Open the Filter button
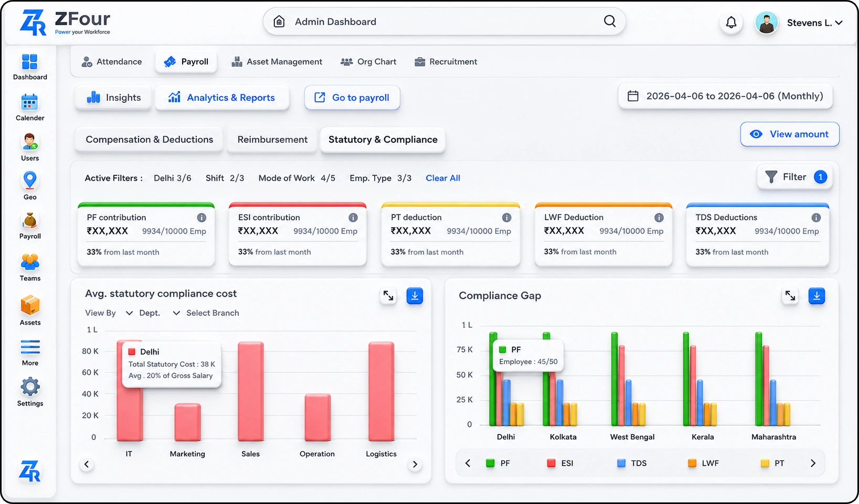 [x=795, y=177]
